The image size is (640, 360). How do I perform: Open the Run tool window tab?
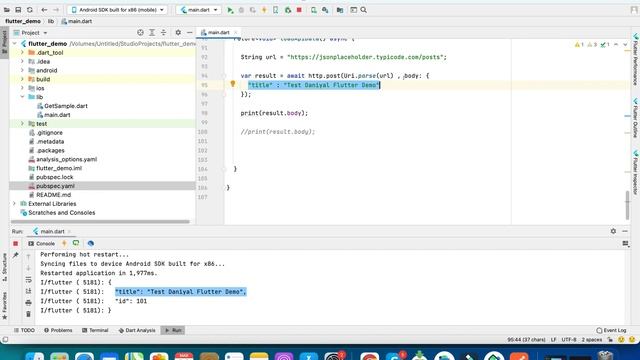coord(173,330)
